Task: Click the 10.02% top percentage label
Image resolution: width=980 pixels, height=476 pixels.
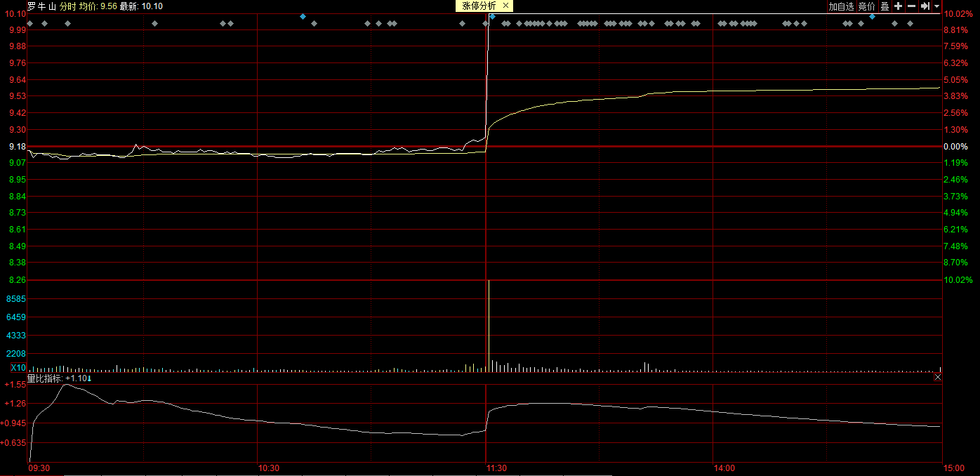Action: click(x=957, y=14)
